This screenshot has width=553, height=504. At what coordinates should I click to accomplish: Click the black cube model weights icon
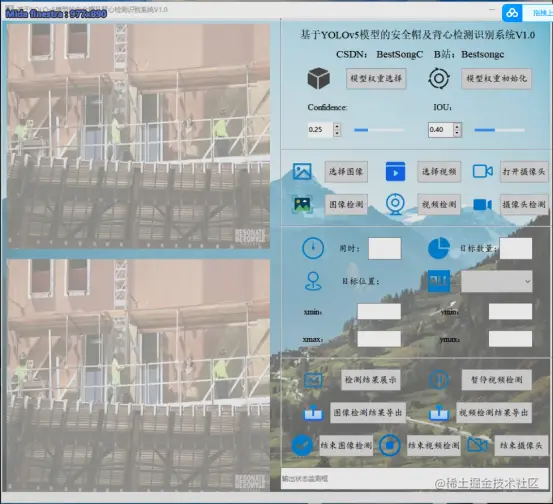[319, 78]
